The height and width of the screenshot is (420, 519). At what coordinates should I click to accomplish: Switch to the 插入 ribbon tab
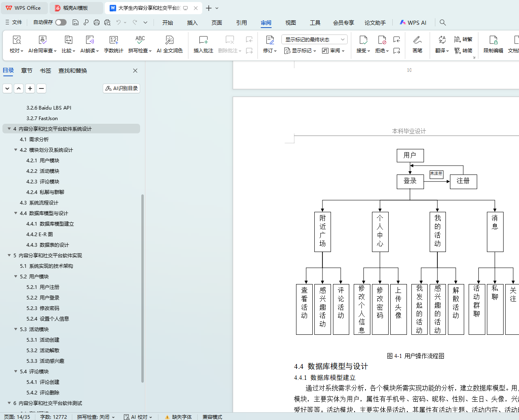(x=192, y=23)
